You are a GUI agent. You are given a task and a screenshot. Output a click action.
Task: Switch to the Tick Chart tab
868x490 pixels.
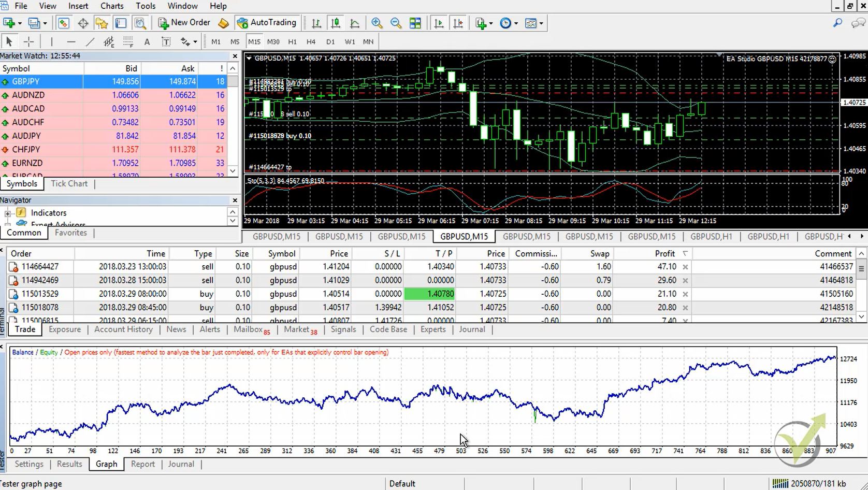point(69,183)
